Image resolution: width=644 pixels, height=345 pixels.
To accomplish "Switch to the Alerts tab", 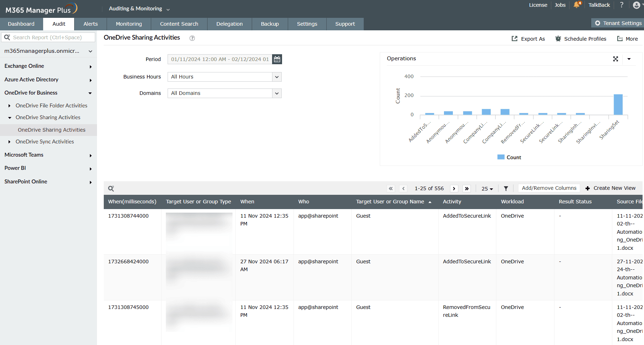I will (x=91, y=24).
